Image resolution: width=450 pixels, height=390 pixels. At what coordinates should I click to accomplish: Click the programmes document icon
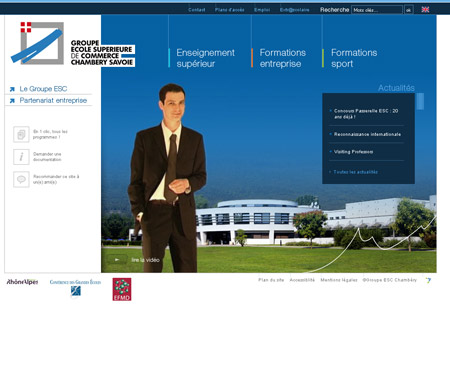21,134
